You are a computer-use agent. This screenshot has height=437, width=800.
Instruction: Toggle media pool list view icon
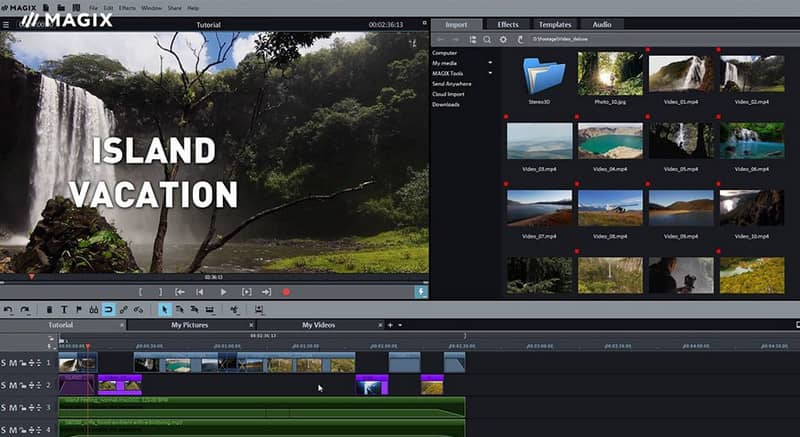472,39
